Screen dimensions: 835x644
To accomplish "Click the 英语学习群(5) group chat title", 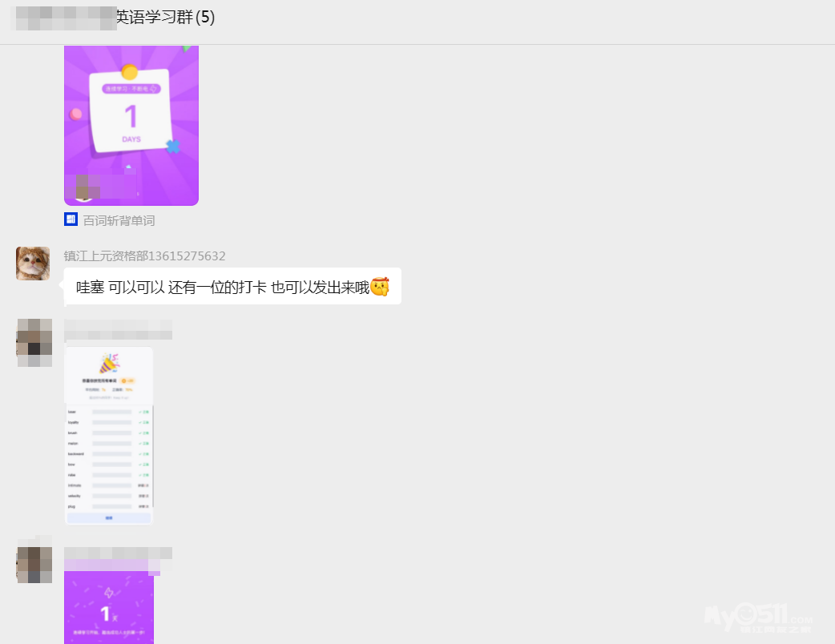I will [165, 18].
